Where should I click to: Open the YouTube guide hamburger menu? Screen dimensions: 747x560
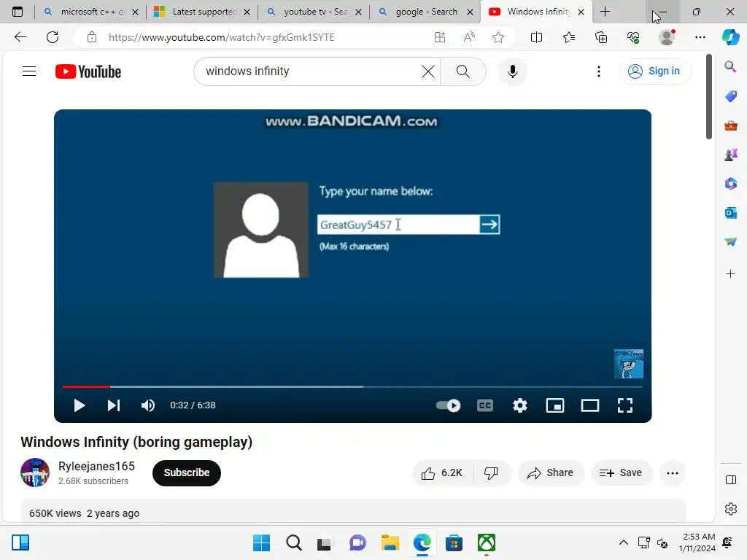tap(29, 71)
